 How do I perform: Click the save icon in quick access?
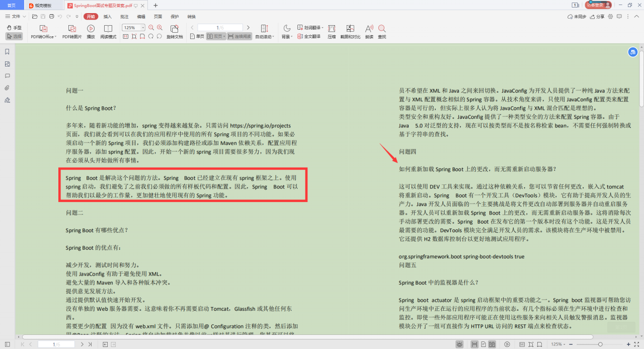pos(43,16)
